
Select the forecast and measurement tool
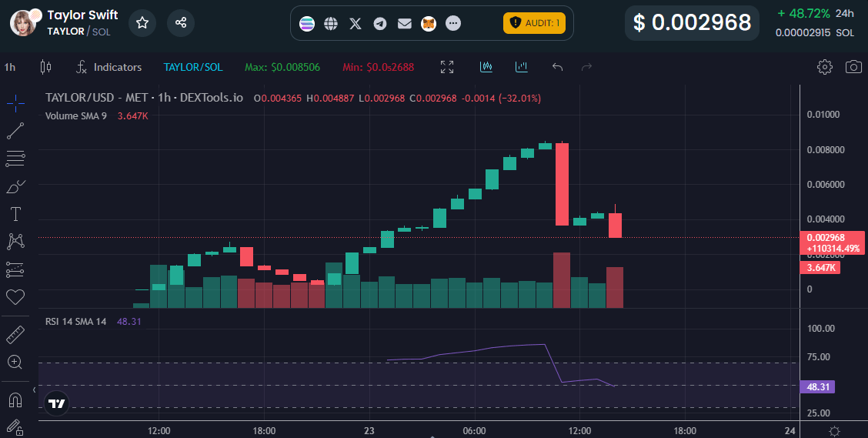click(x=15, y=269)
